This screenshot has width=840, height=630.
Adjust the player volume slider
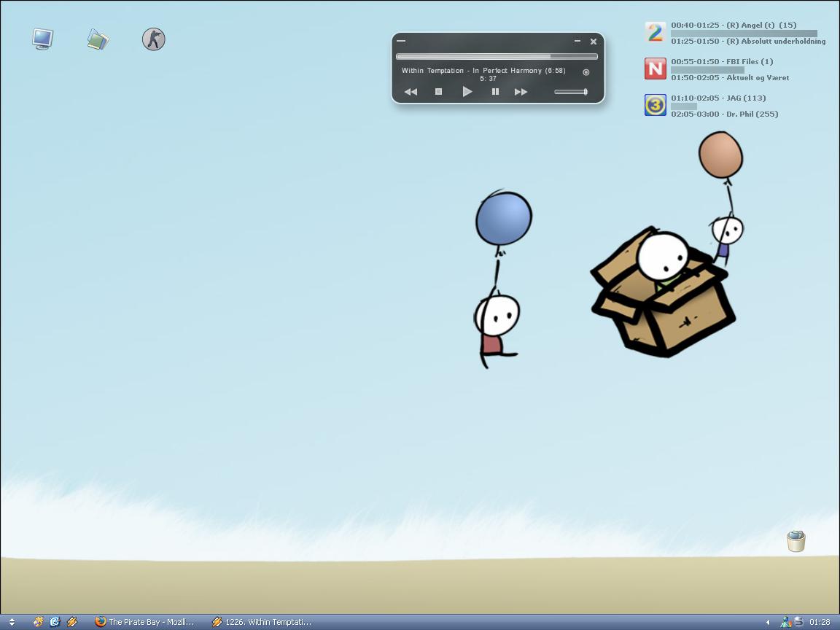pos(571,92)
